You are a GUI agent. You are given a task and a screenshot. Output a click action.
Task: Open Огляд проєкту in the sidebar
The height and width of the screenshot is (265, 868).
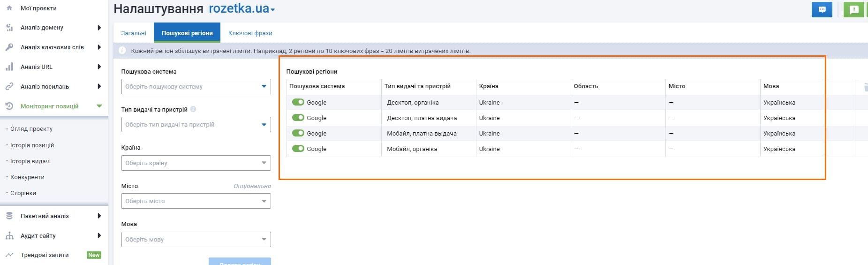(x=31, y=129)
